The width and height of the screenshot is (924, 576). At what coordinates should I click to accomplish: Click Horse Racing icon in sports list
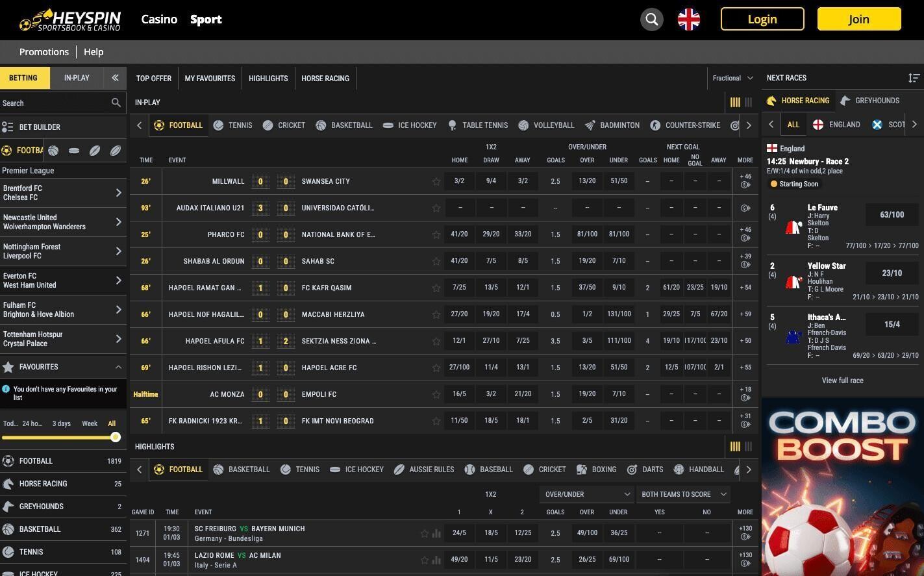point(8,484)
